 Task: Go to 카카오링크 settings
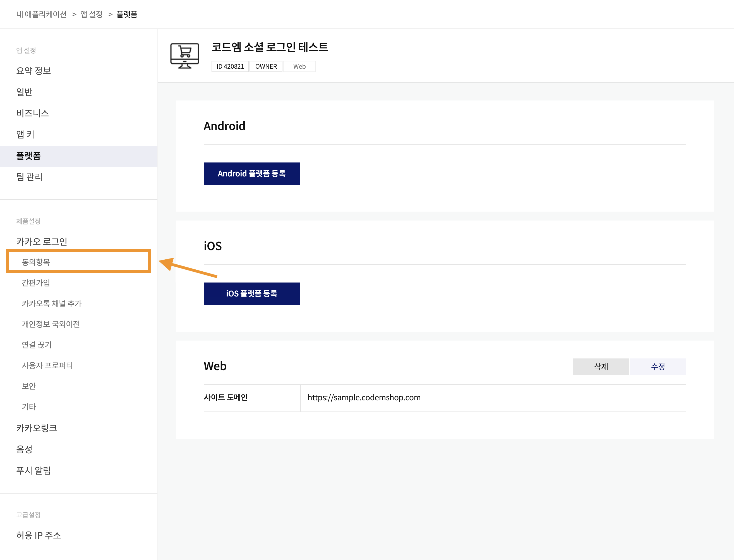[x=37, y=428]
